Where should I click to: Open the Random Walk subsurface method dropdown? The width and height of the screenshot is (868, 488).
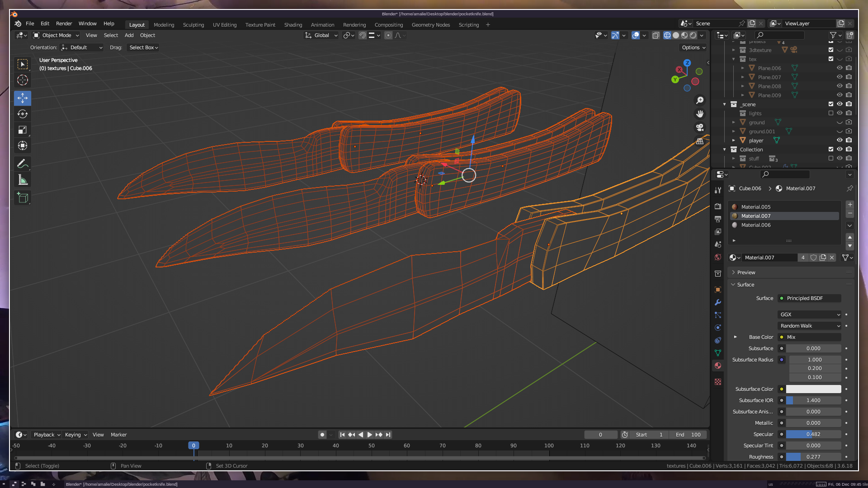(809, 326)
